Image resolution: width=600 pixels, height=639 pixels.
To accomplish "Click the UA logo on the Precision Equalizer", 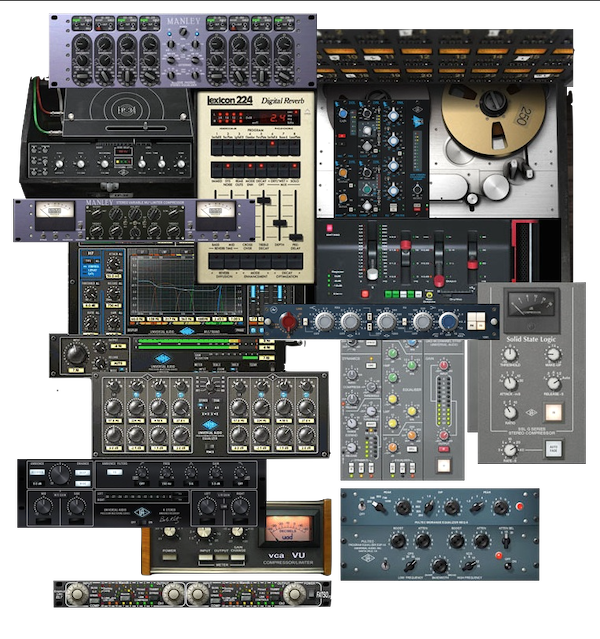I will [210, 424].
